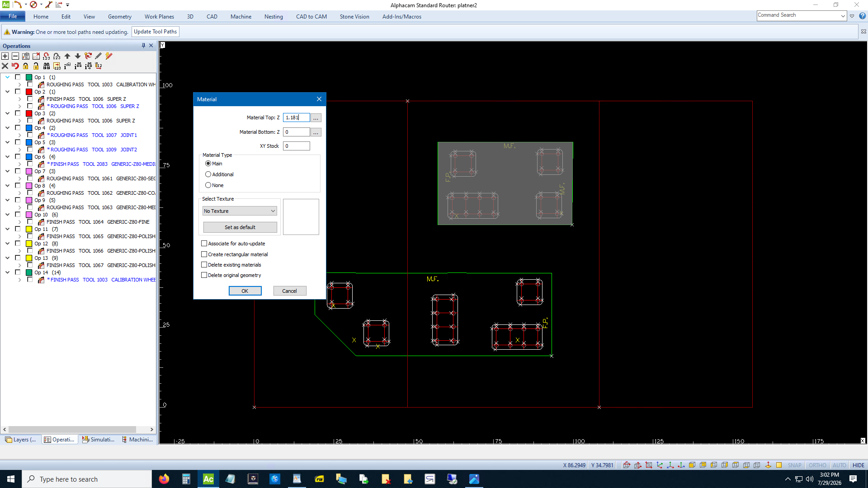The width and height of the screenshot is (868, 488).
Task: Open the Nesting ribbon tab
Action: (274, 17)
